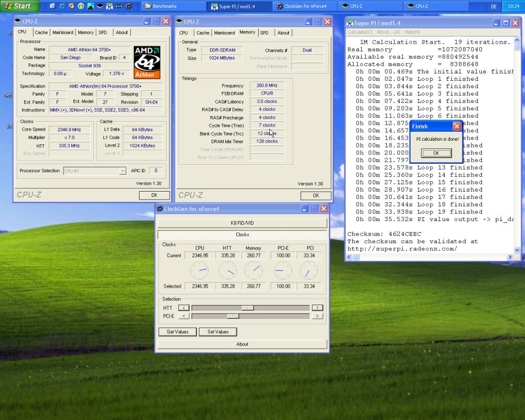Click About button in ClockGen

(242, 344)
